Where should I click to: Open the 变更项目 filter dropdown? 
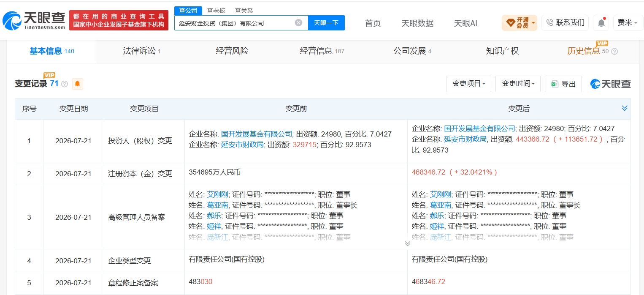click(x=468, y=84)
